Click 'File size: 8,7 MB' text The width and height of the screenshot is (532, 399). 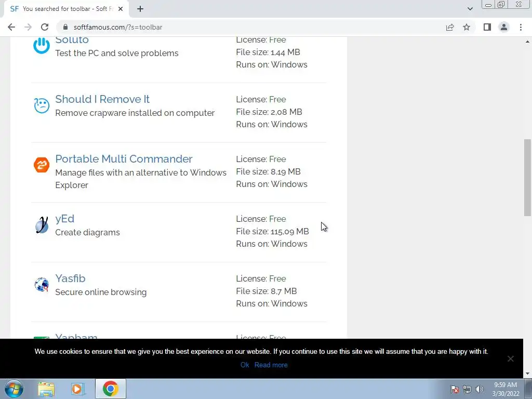coord(267,291)
